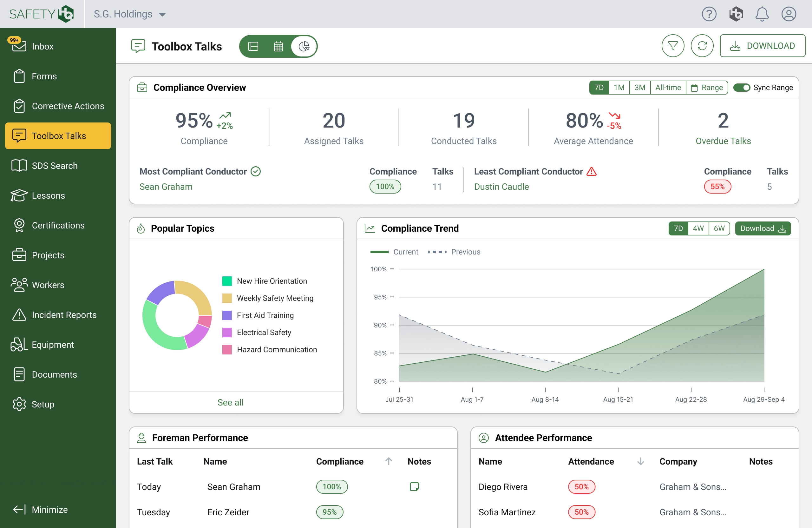Click the First Aid Training color swatch
This screenshot has width=812, height=528.
[227, 315]
